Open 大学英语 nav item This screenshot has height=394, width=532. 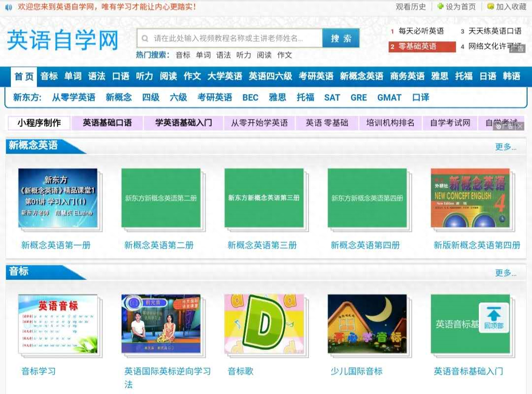tap(225, 76)
